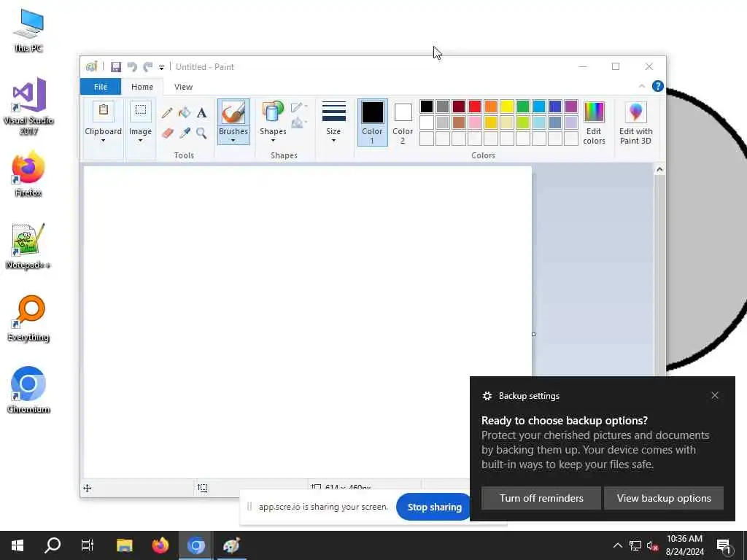Show hidden system tray icons
Image resolution: width=747 pixels, height=560 pixels.
tap(617, 545)
